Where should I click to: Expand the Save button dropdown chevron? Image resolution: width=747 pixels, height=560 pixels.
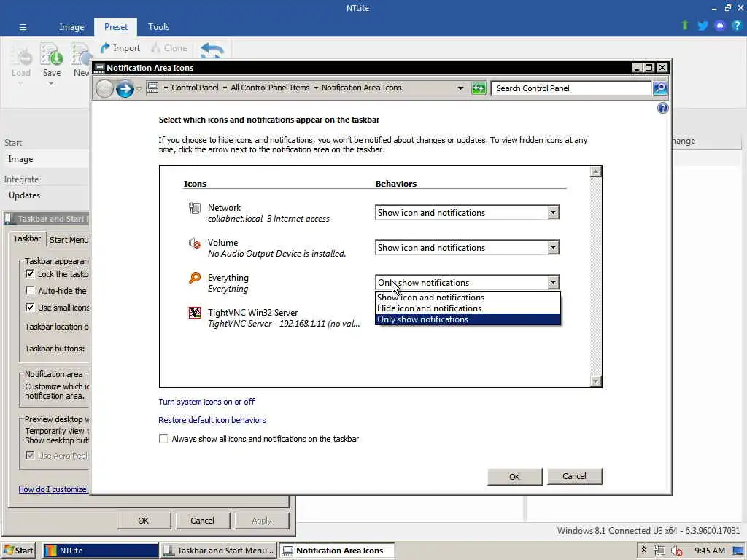pos(51,83)
